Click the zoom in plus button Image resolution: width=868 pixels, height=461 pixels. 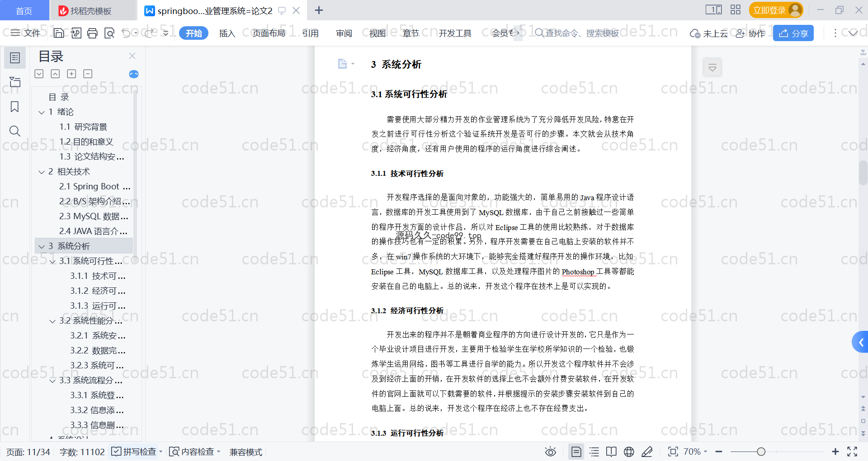(835, 452)
